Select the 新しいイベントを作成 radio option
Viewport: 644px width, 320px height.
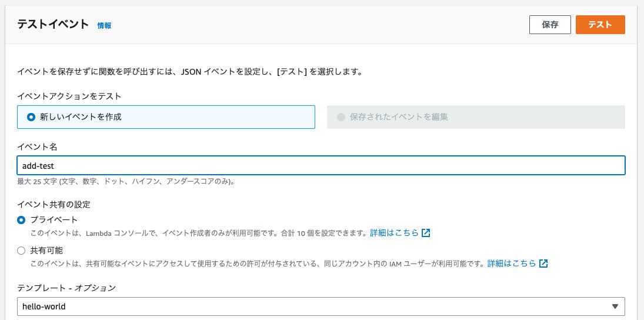click(x=32, y=116)
